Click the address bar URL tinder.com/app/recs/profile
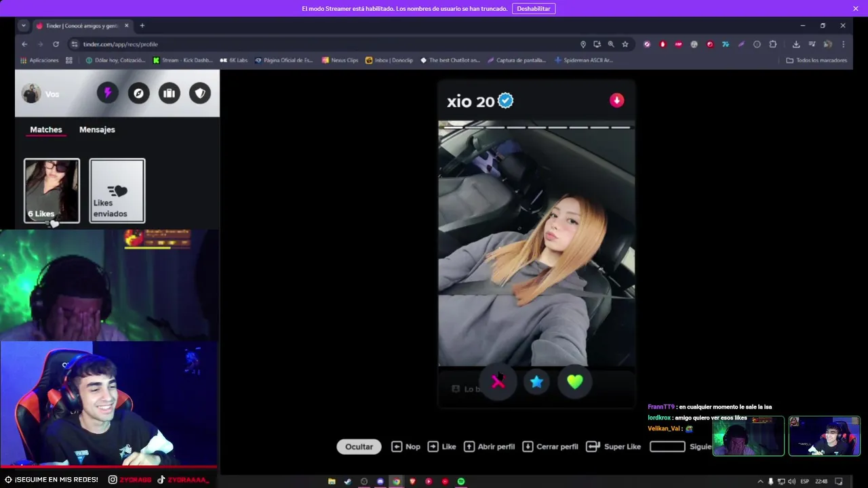Screen dimensions: 868x488 coord(121,44)
